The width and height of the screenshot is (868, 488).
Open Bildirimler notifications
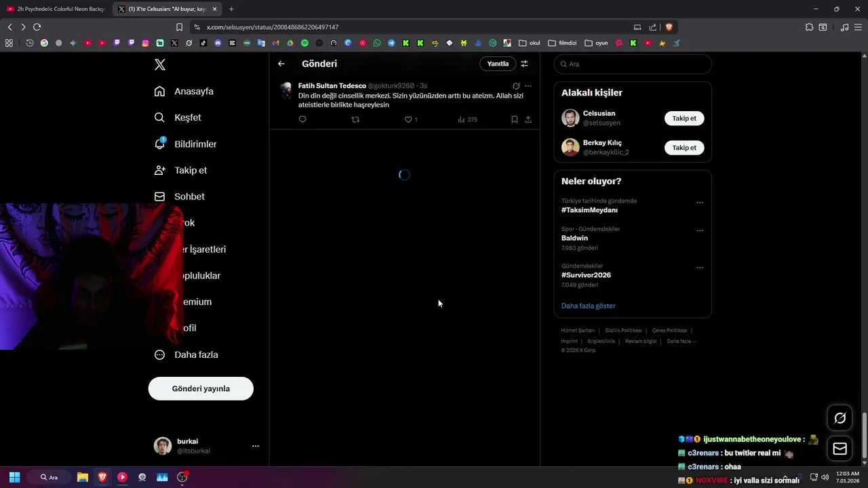(x=186, y=144)
